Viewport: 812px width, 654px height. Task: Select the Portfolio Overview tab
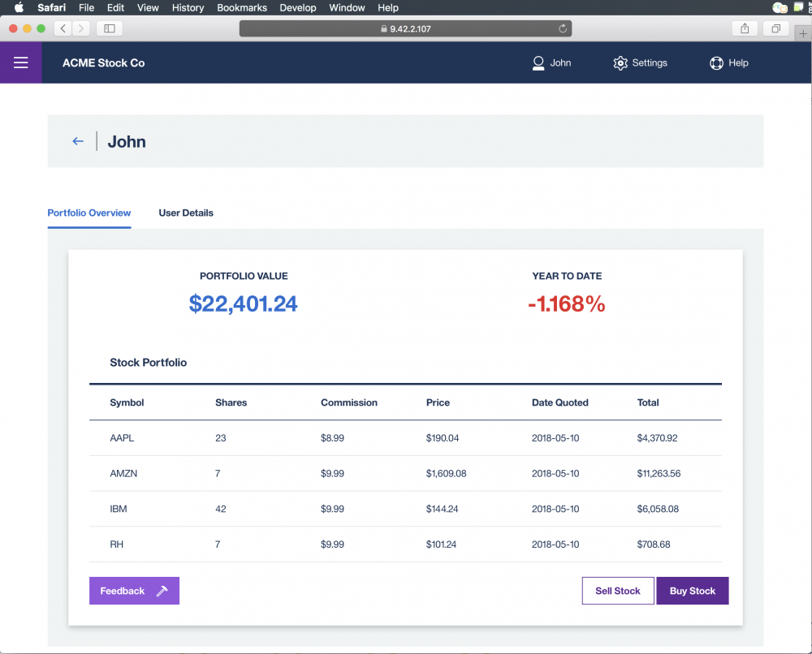point(89,213)
